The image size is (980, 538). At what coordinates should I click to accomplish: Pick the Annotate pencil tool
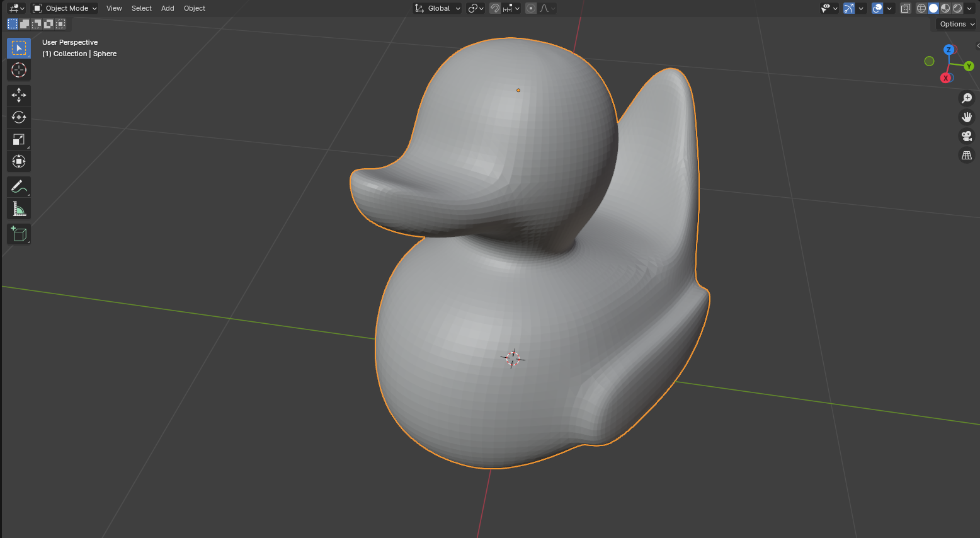point(19,187)
